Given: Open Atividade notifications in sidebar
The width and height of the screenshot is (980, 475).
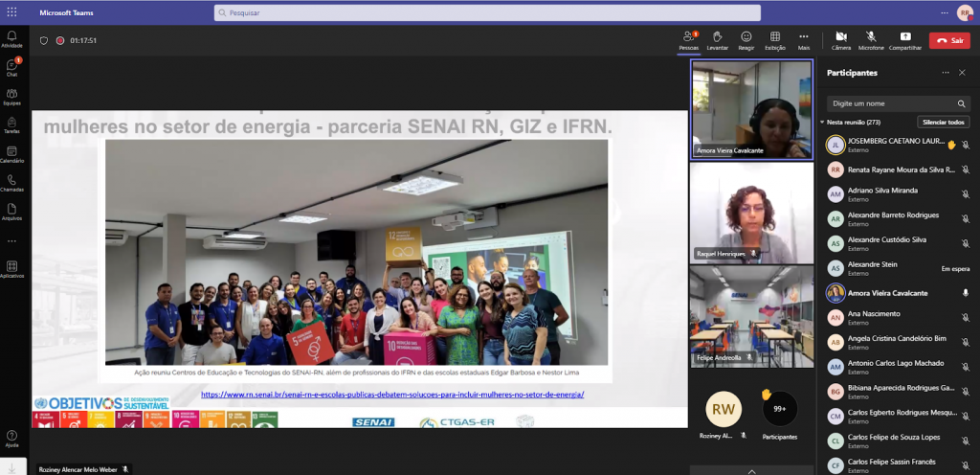Looking at the screenshot, I should click(x=11, y=38).
